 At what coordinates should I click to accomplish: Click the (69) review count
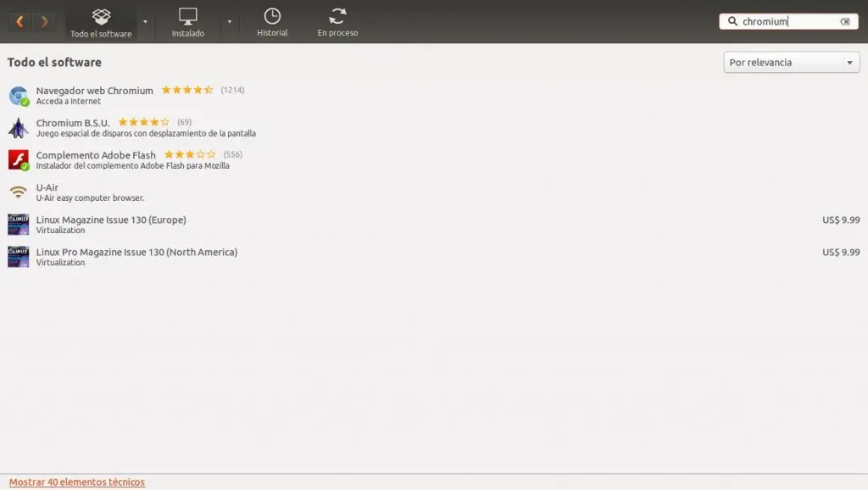[184, 122]
